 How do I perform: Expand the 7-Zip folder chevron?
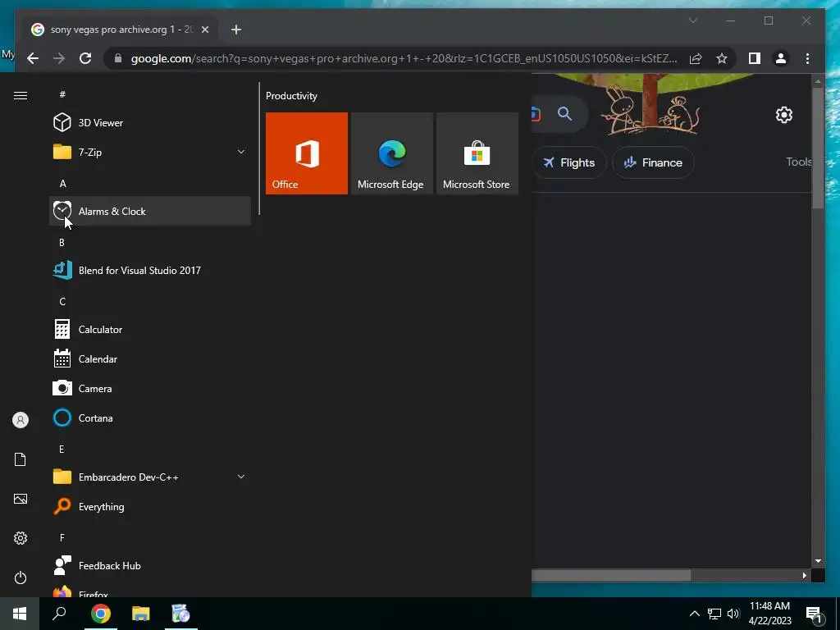[x=241, y=152]
